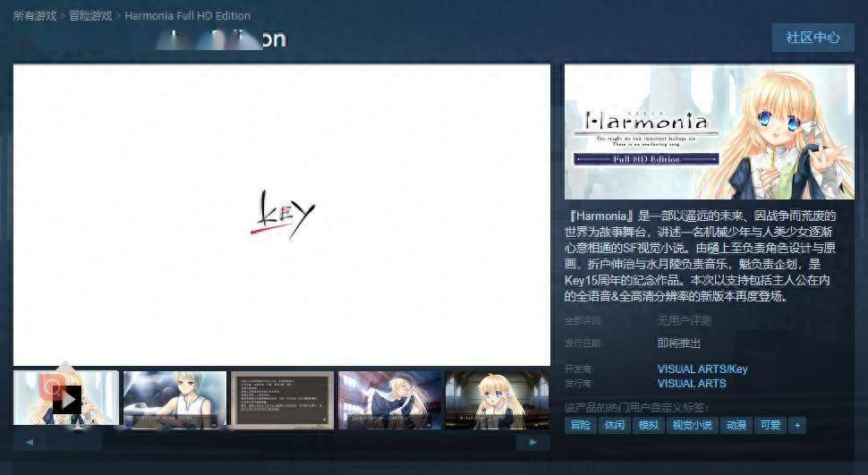The height and width of the screenshot is (475, 868).
Task: Select the 可爱 tag
Action: pos(770,425)
